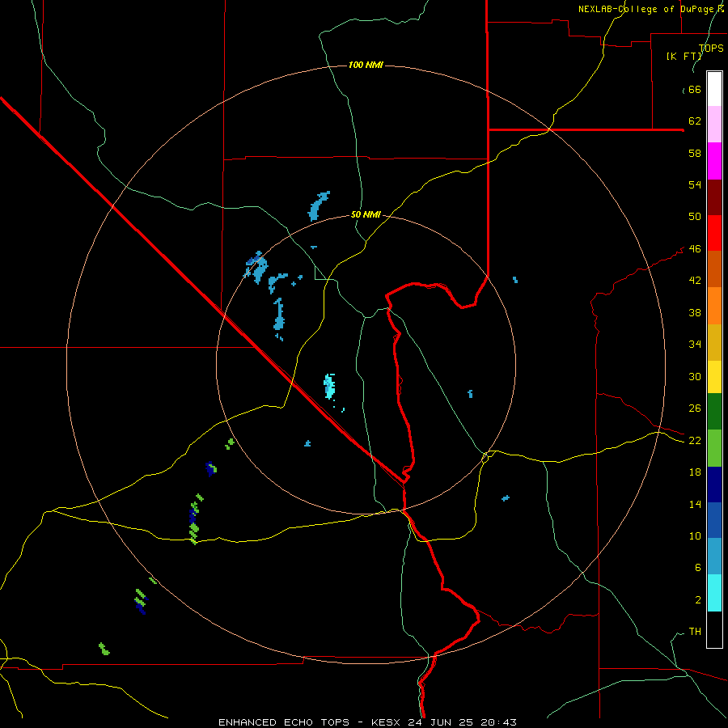728x728 pixels.
Task: Click the "2" legend value
Action: click(x=698, y=599)
